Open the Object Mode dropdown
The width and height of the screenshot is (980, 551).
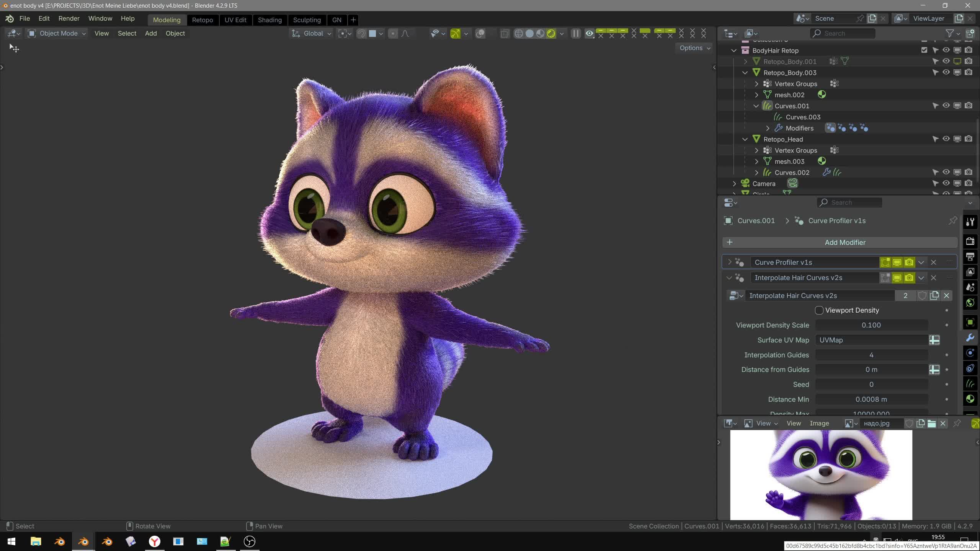click(57, 34)
